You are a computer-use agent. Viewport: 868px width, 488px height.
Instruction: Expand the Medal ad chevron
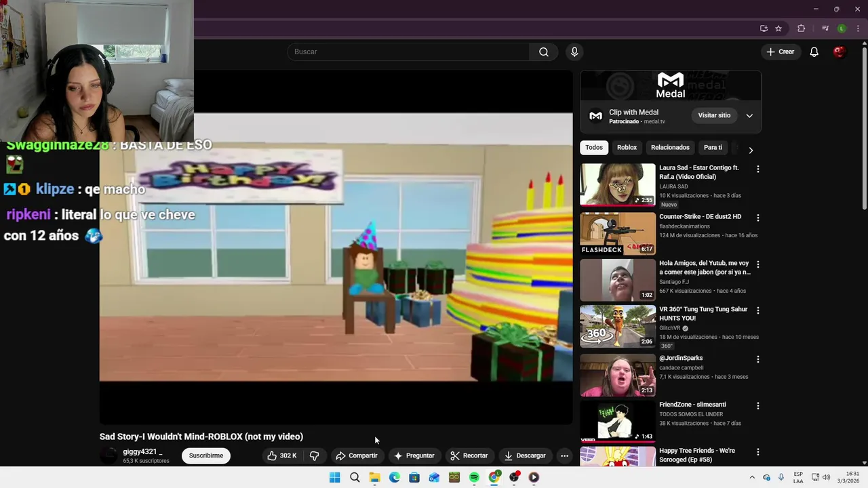749,116
